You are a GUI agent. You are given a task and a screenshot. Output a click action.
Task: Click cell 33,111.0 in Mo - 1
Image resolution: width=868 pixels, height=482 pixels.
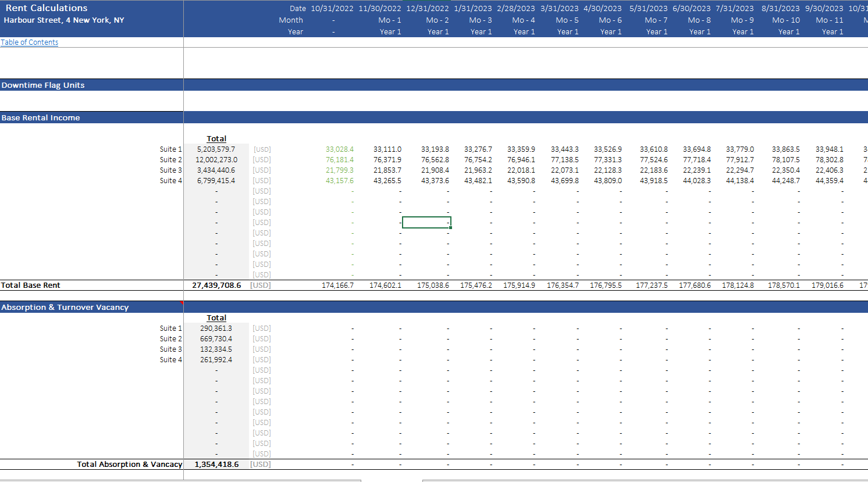click(x=387, y=149)
